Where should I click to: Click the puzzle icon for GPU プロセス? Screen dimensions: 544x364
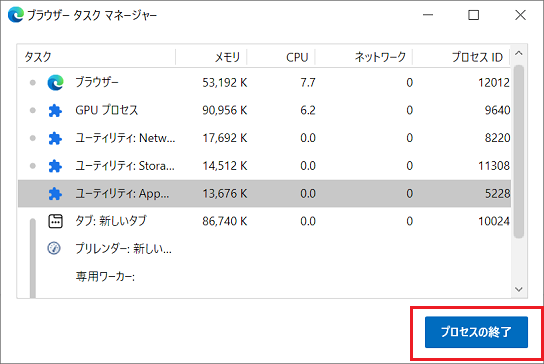point(55,111)
